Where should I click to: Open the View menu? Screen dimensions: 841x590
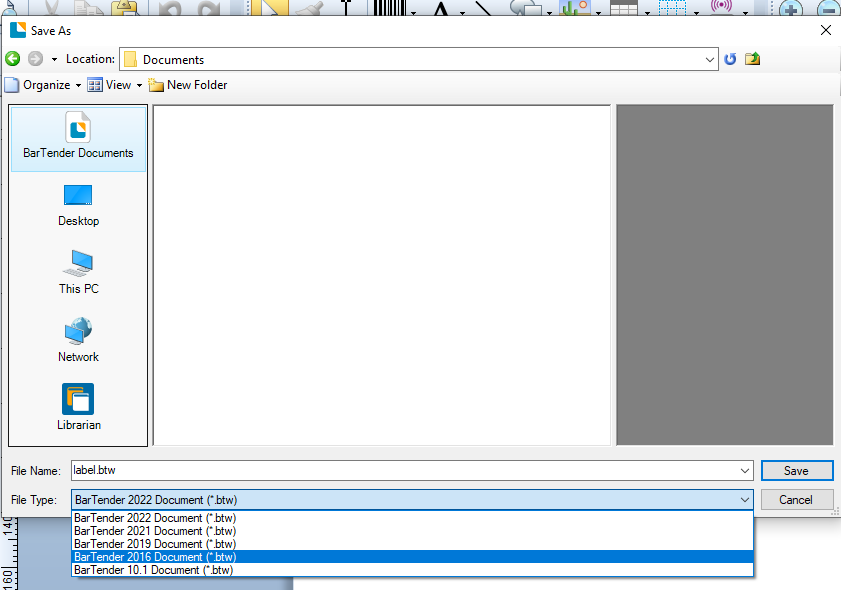(x=115, y=85)
